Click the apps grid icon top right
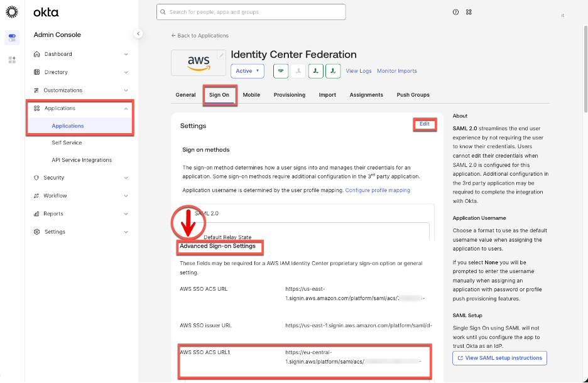 coord(469,12)
